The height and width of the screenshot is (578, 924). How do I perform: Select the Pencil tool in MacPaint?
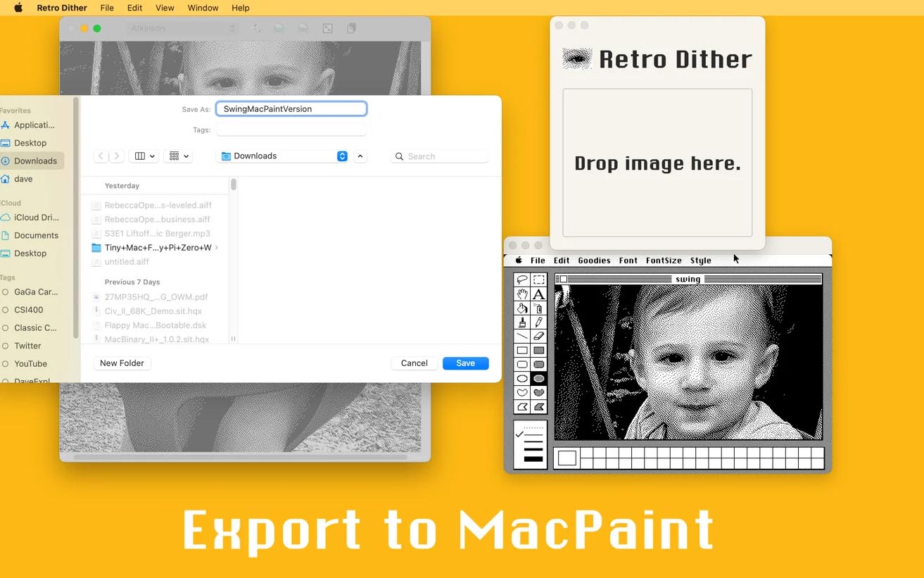coord(540,323)
